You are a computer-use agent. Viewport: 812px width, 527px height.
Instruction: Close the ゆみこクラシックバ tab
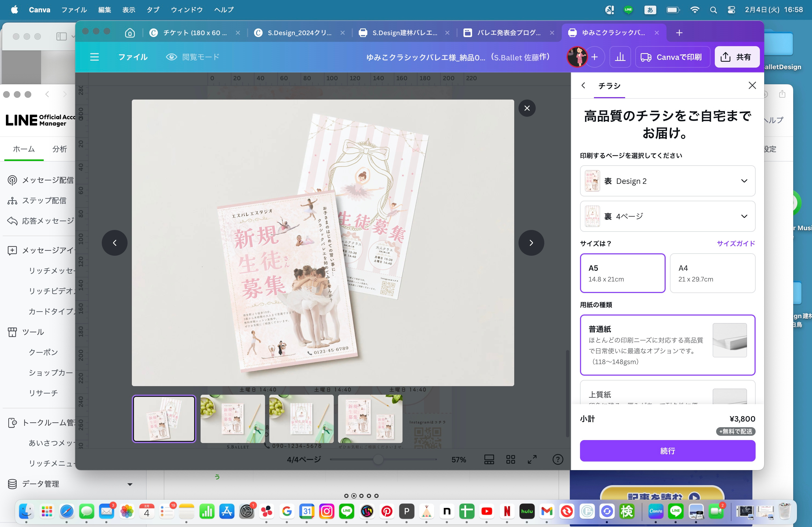coord(657,33)
